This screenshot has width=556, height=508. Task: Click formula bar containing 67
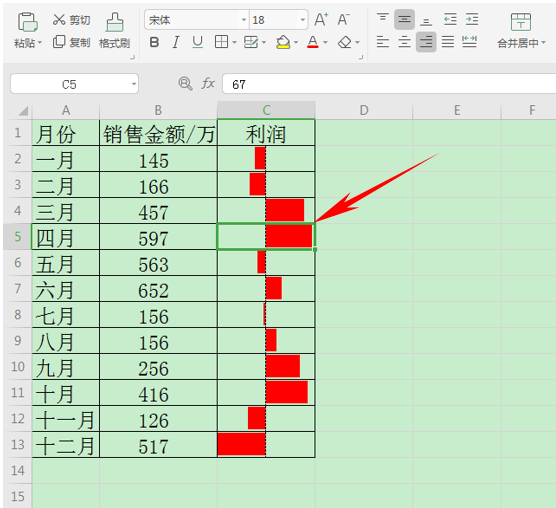(389, 84)
